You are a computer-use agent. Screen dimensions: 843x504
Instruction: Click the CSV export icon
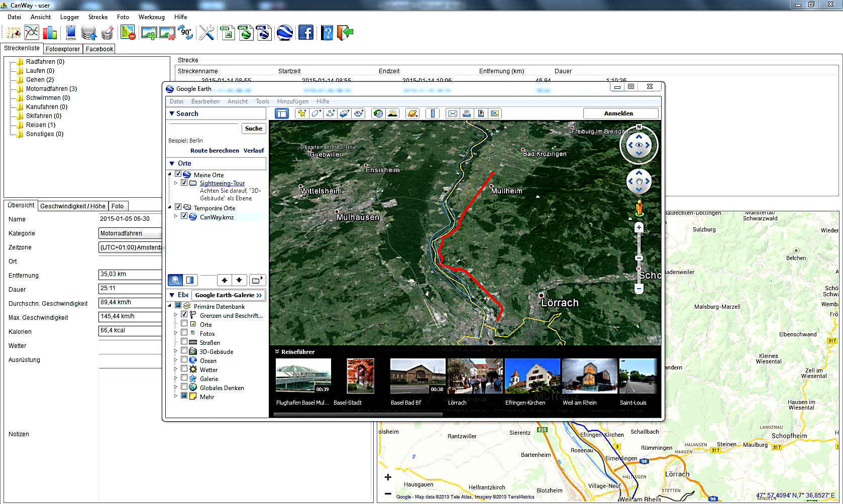tap(228, 33)
